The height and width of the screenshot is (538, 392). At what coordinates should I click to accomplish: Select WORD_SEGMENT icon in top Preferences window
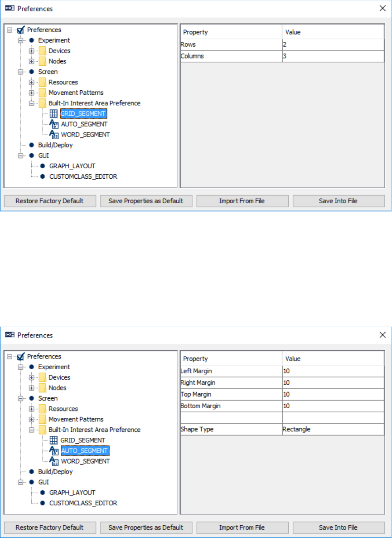tap(54, 134)
